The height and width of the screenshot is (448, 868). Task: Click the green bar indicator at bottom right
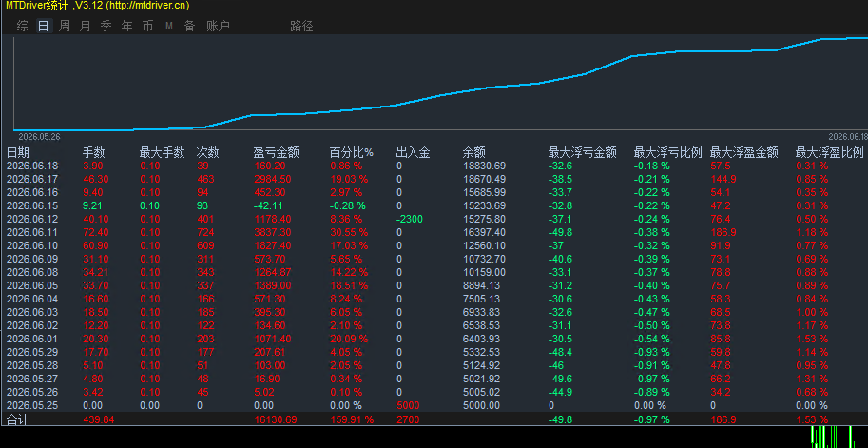click(834, 437)
